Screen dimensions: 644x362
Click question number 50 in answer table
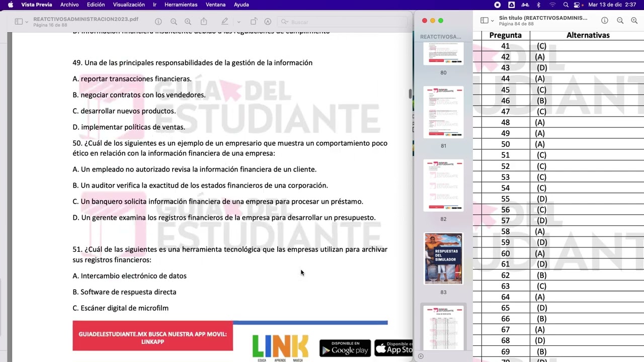point(505,144)
